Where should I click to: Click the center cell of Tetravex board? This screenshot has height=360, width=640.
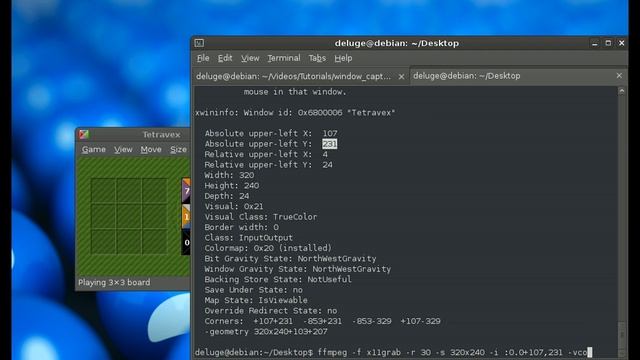(x=129, y=216)
